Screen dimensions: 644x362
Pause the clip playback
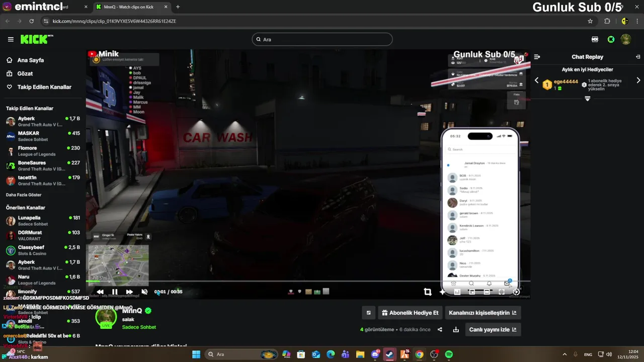pos(115,292)
